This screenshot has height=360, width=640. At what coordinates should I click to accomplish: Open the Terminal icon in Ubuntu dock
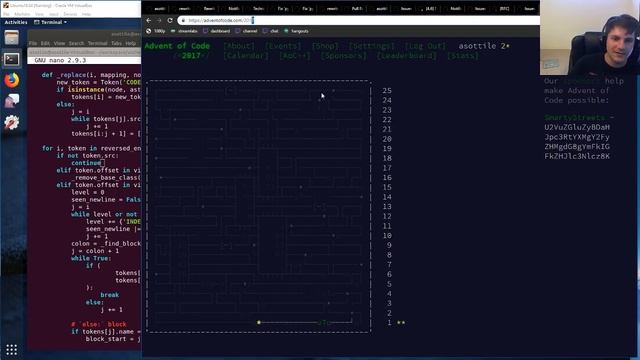[11, 59]
